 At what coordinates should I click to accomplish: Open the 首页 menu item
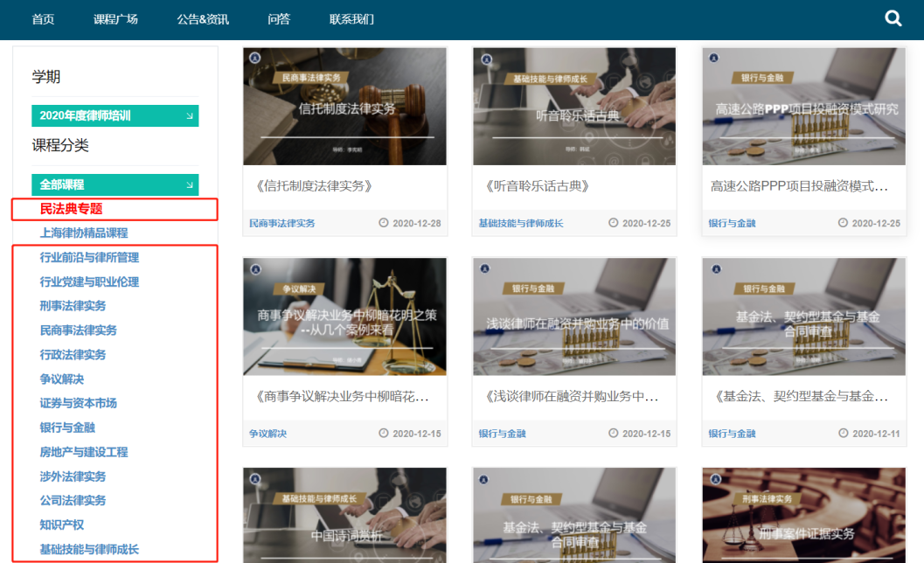(43, 19)
